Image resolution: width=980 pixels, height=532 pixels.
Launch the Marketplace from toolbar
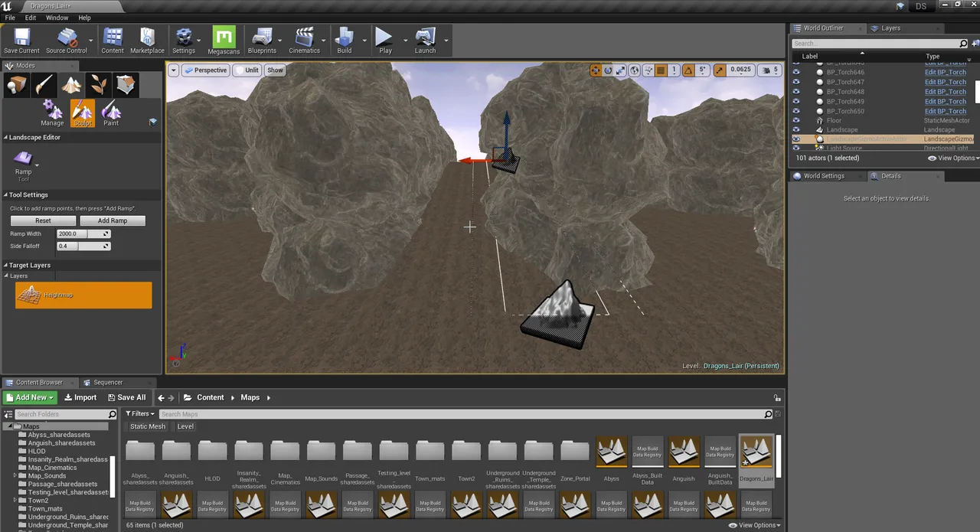pyautogui.click(x=147, y=41)
